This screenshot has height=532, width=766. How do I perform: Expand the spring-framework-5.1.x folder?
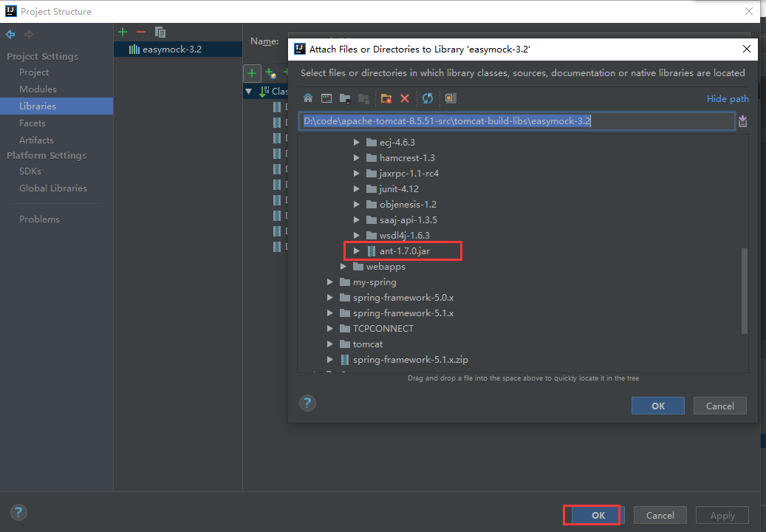pos(330,313)
